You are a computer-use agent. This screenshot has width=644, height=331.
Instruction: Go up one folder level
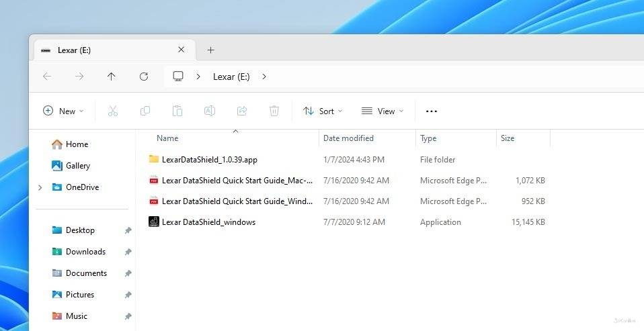(112, 77)
